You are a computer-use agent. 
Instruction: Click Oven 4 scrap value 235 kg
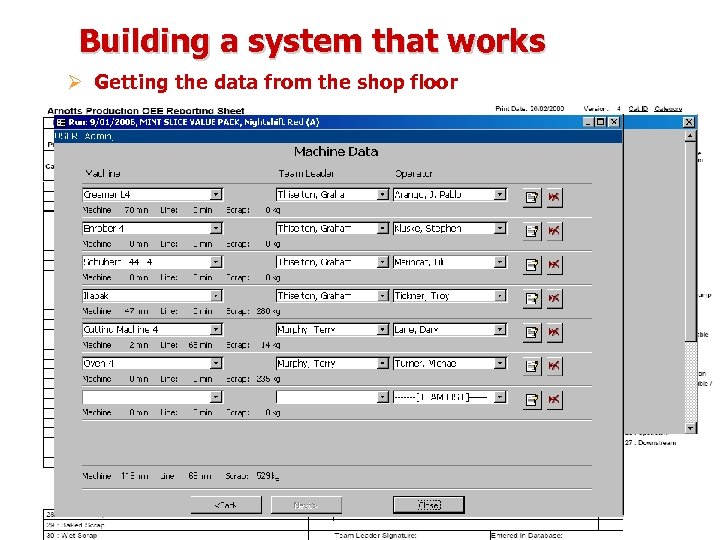pos(268,379)
